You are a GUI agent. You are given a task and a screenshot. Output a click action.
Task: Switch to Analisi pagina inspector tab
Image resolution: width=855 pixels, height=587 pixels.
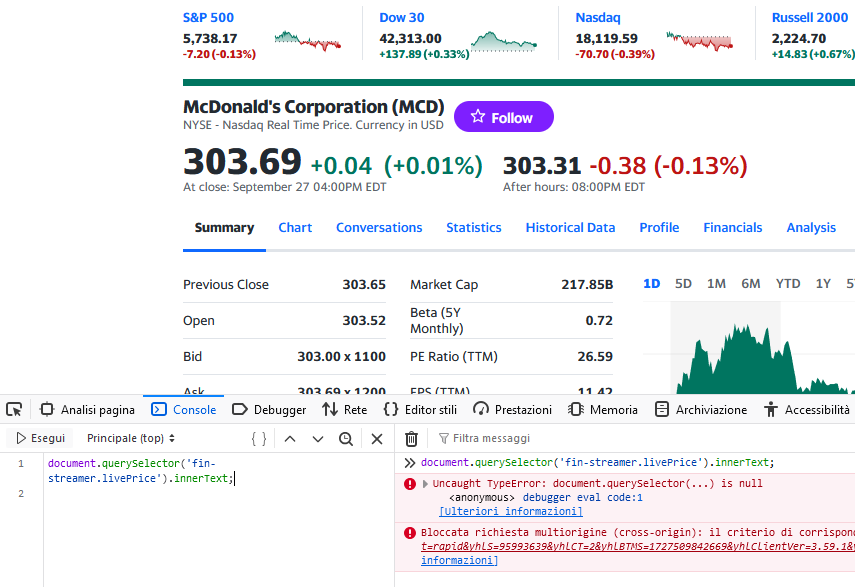[87, 409]
